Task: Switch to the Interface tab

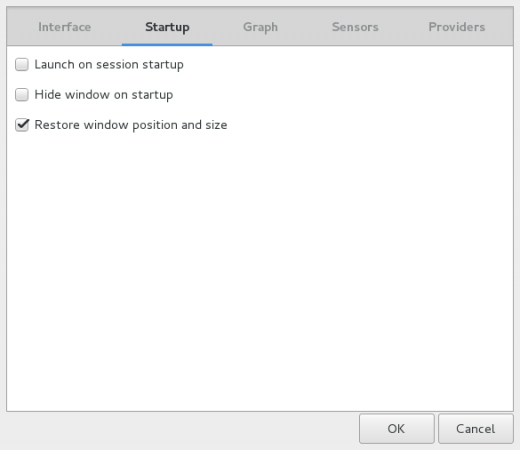Action: [64, 27]
